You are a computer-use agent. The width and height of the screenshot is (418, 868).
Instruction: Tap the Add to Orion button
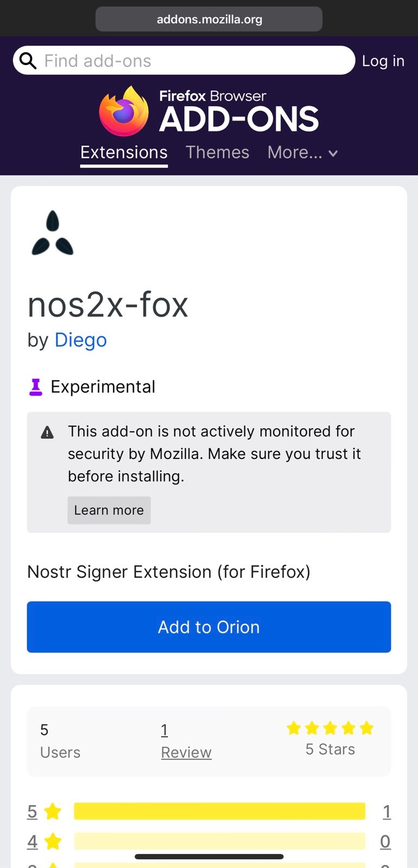[209, 627]
